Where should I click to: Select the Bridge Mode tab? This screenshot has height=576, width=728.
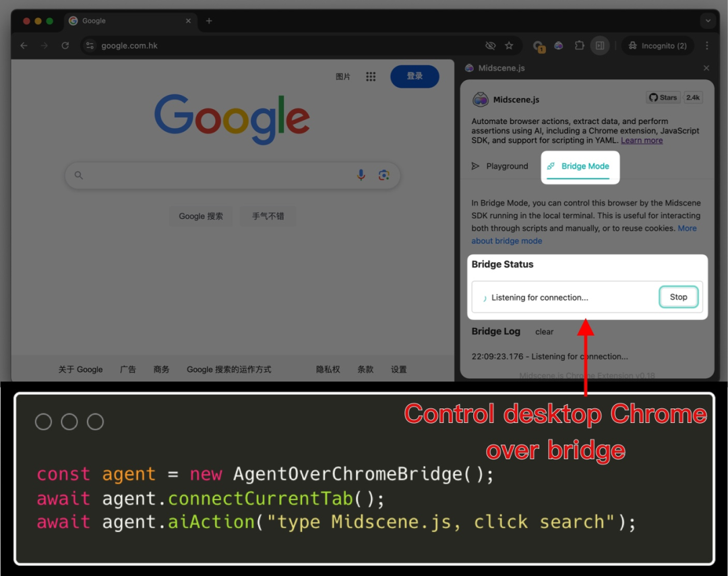pos(578,166)
